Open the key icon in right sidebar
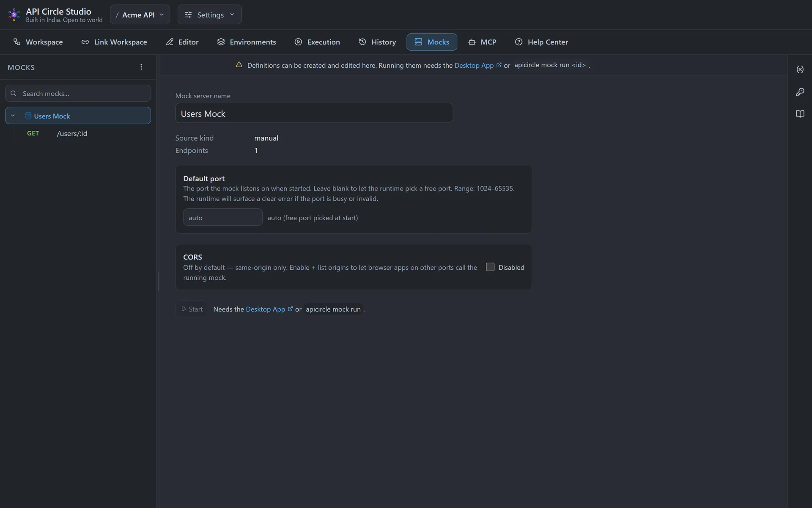This screenshot has width=812, height=508. pos(800,92)
